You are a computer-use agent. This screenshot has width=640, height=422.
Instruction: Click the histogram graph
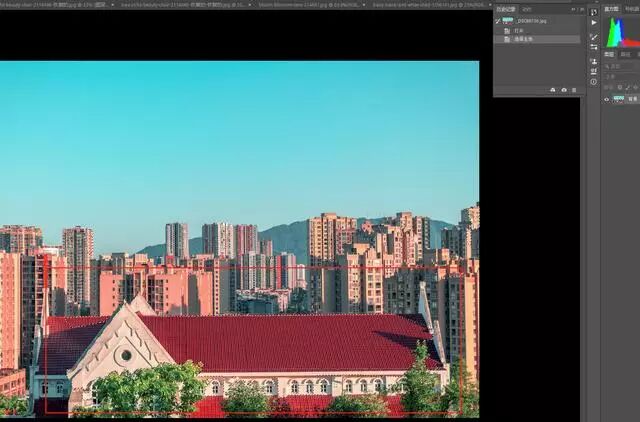coord(622,32)
